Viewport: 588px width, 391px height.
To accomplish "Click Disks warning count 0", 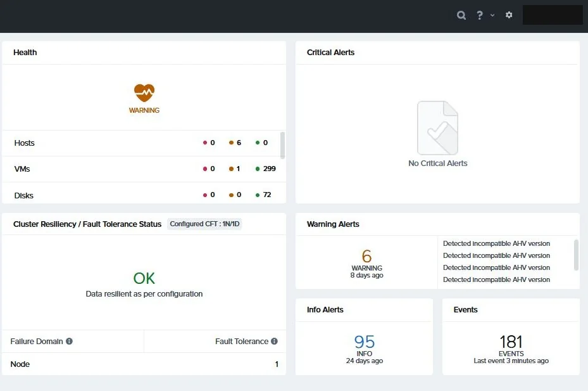I will click(x=235, y=195).
